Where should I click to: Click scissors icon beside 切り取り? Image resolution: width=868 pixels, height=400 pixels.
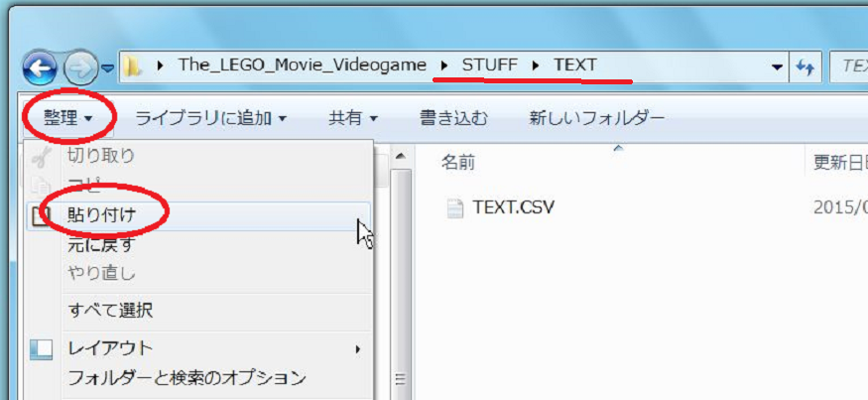coord(41,158)
